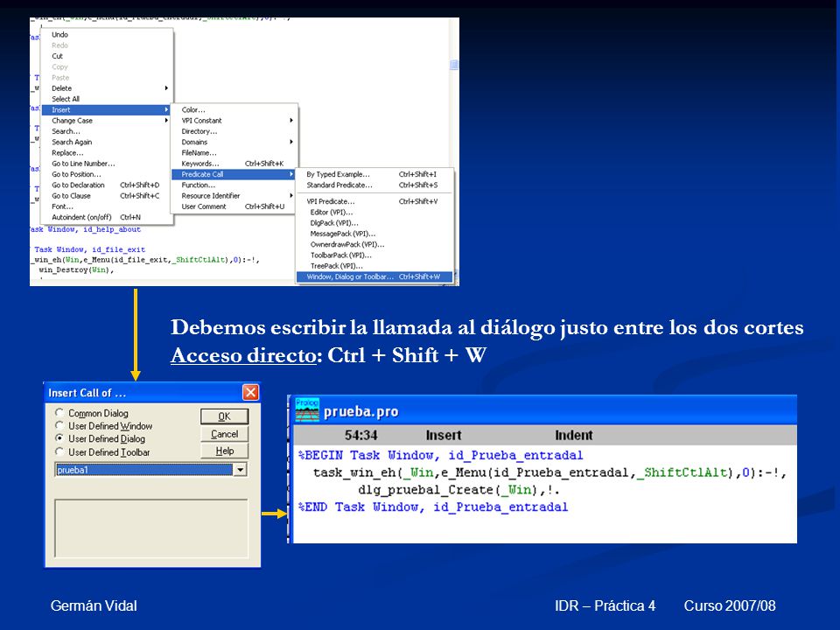
Task: Open the Delete submenu entry
Action: (107, 87)
